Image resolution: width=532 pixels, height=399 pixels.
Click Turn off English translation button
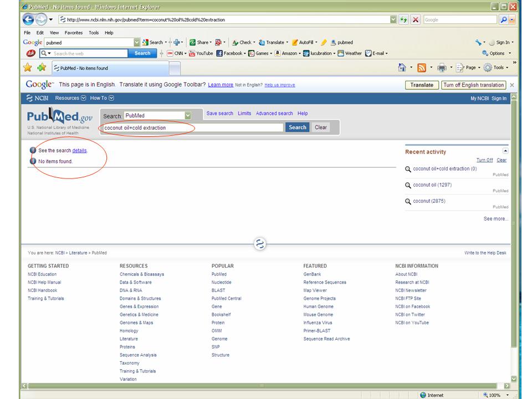(x=473, y=85)
